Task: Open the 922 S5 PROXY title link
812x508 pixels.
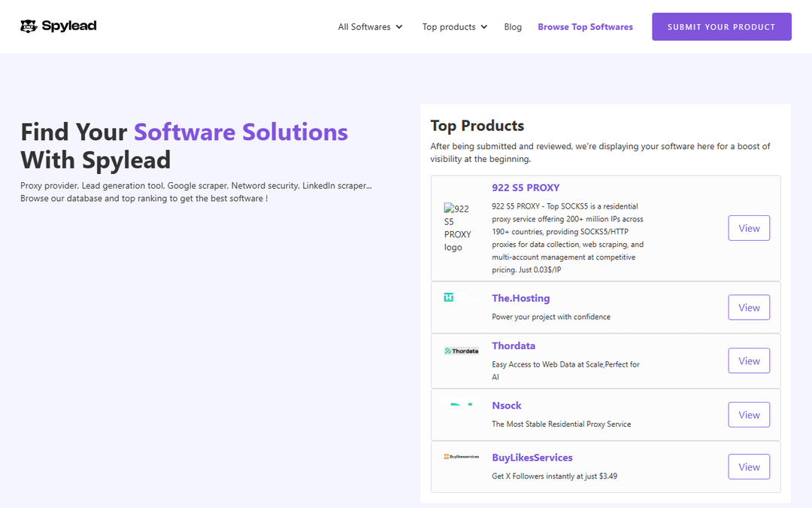Action: coord(526,187)
